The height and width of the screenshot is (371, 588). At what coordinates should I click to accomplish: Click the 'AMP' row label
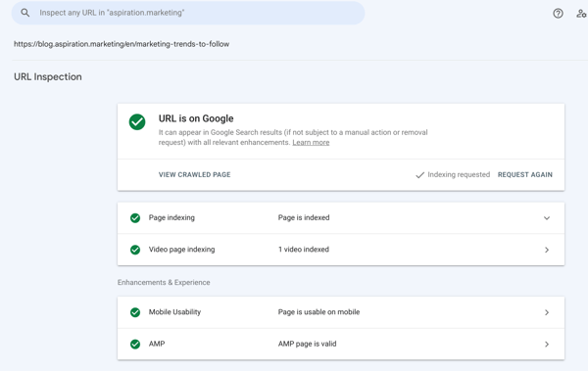coord(157,344)
